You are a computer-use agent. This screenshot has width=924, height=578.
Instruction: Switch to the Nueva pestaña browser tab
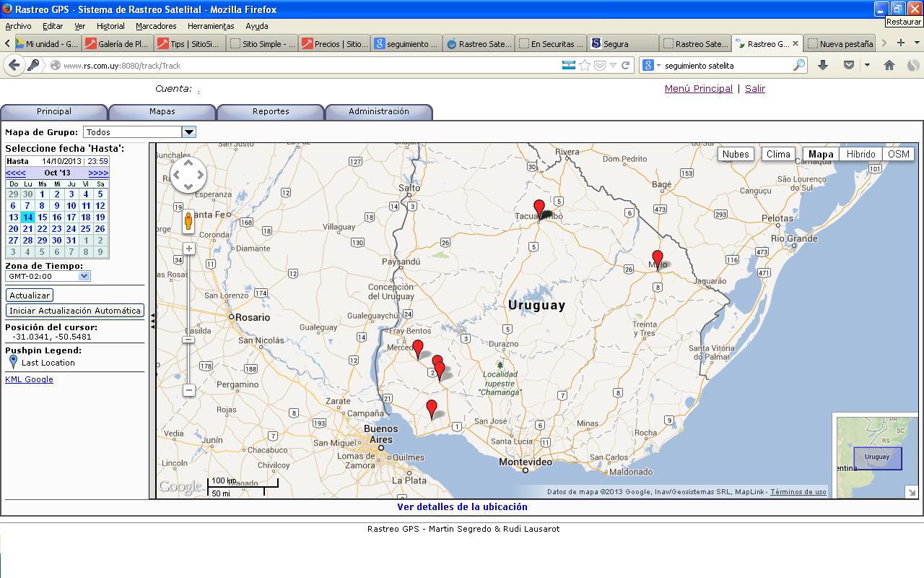pyautogui.click(x=840, y=43)
